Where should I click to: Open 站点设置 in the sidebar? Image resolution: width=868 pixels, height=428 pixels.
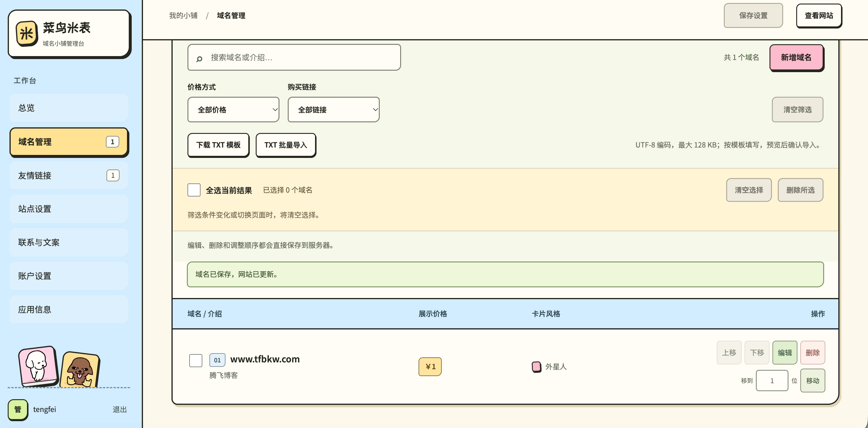69,209
